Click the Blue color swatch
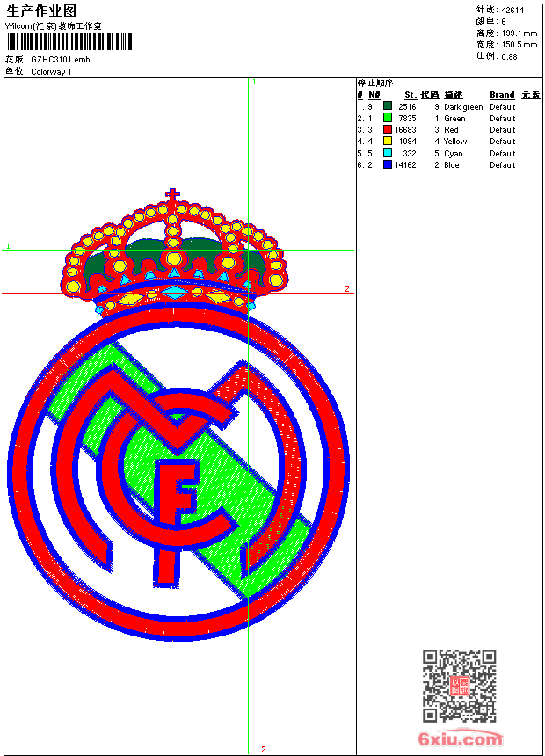545x756 pixels. point(388,164)
